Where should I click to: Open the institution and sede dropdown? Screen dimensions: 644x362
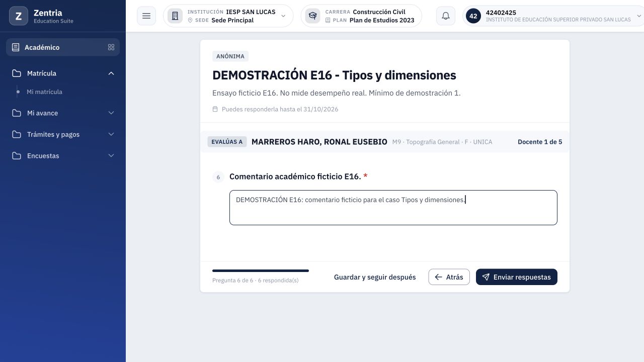pos(228,16)
